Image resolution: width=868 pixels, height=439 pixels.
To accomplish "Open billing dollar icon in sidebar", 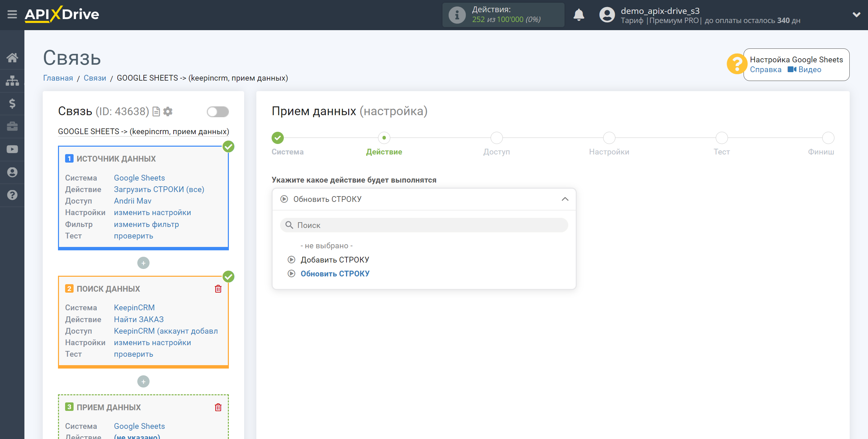I will pyautogui.click(x=12, y=103).
